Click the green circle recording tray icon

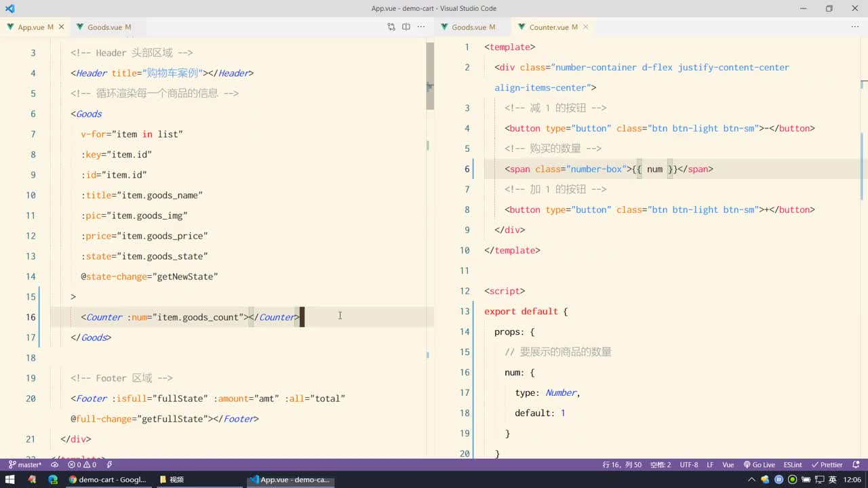(791, 479)
